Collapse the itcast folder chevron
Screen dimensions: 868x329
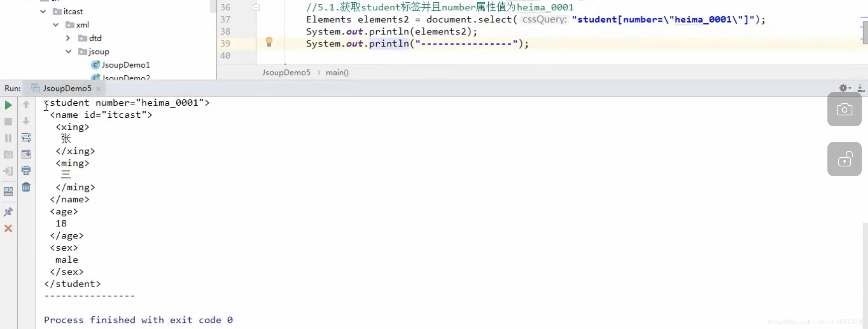(x=43, y=11)
